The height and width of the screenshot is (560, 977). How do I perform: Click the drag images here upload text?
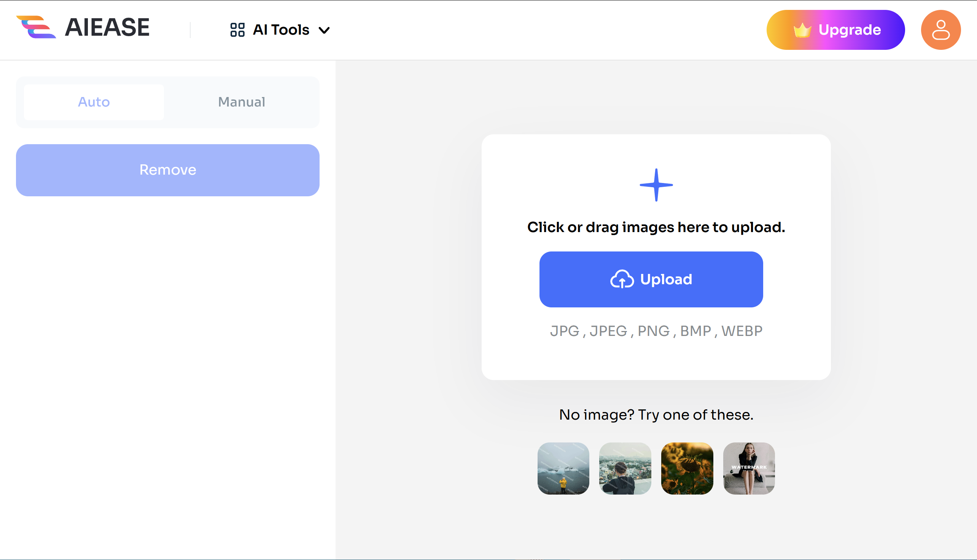656,227
